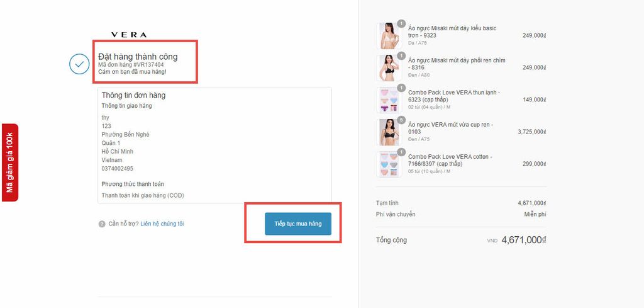Click address line 'Phường Bến Nghé'
Screen dimensions: 644x308
coord(126,134)
